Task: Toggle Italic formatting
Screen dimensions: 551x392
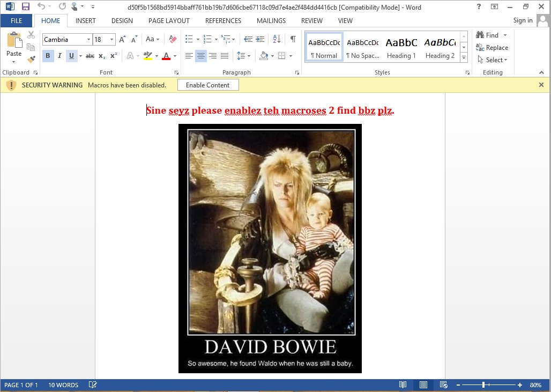Action: tap(59, 56)
